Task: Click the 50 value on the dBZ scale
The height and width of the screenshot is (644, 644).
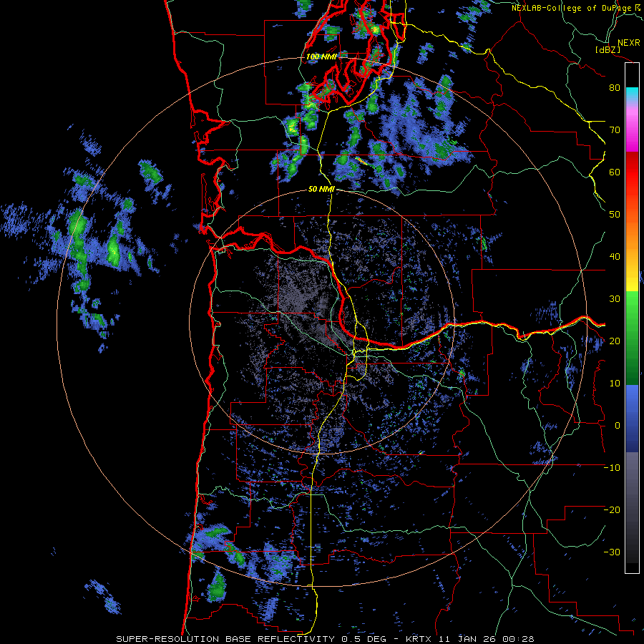Action: pos(614,215)
